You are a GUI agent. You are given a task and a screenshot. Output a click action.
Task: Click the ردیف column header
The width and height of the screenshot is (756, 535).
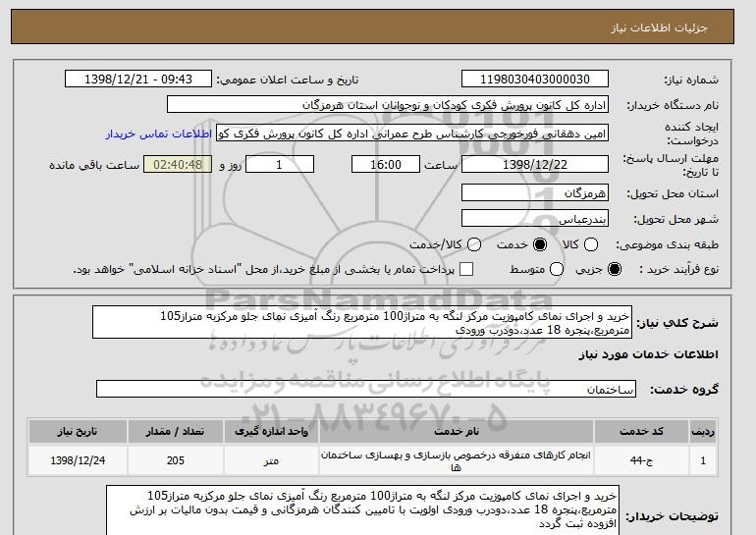[703, 431]
